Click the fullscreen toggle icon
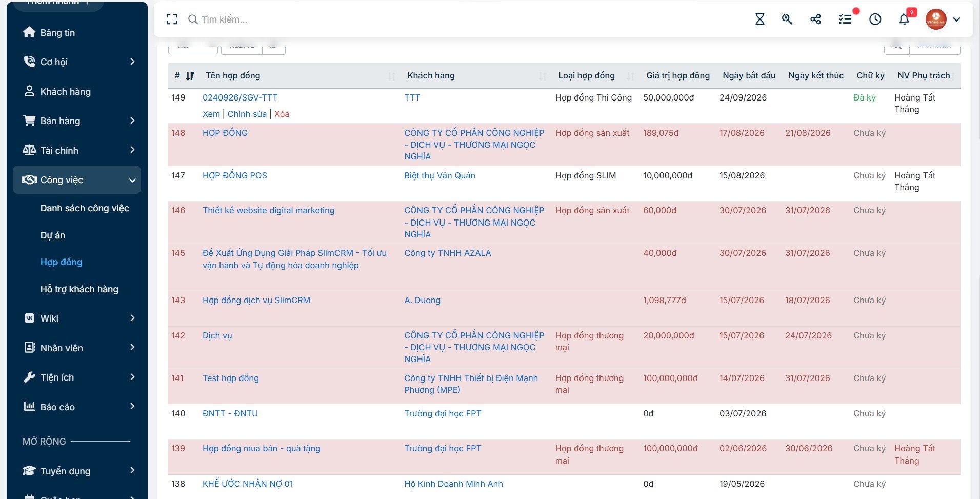 pyautogui.click(x=172, y=19)
